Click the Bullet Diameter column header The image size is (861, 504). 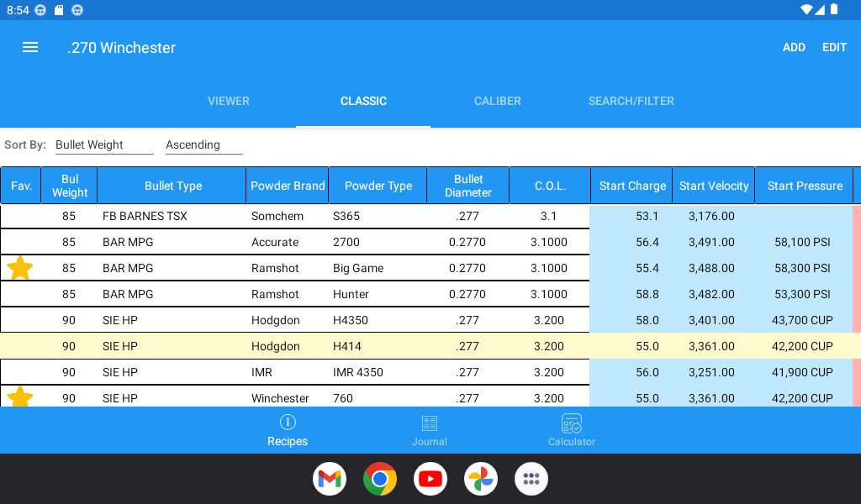(x=468, y=186)
